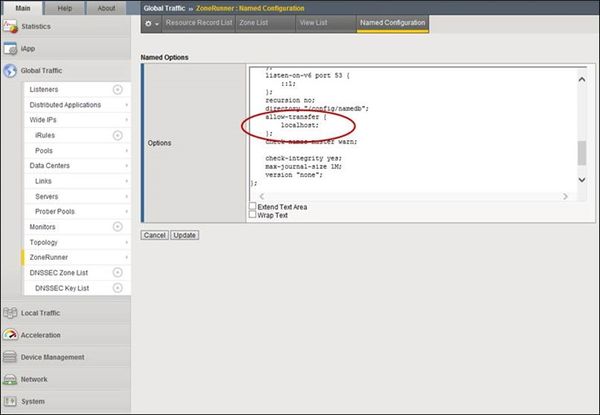
Task: Click the 'version "none";' line
Action: (294, 175)
